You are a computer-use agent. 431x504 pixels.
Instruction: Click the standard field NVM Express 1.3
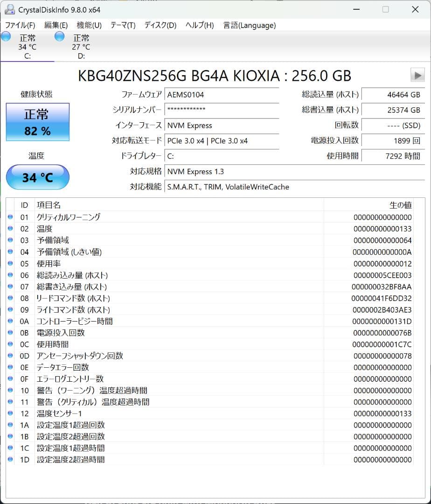click(294, 172)
